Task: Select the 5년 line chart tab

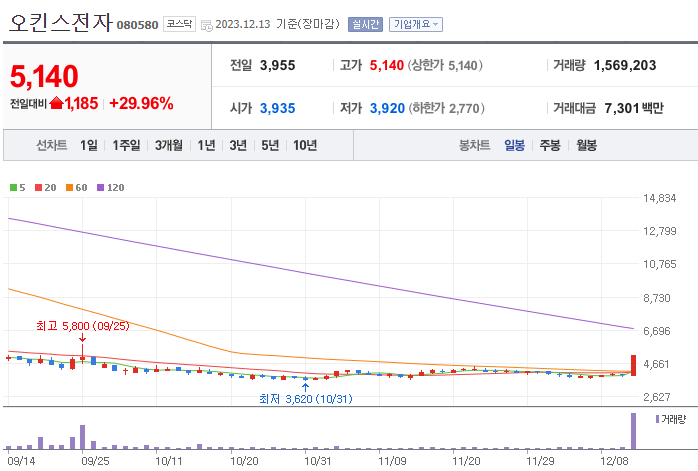Action: (270, 145)
